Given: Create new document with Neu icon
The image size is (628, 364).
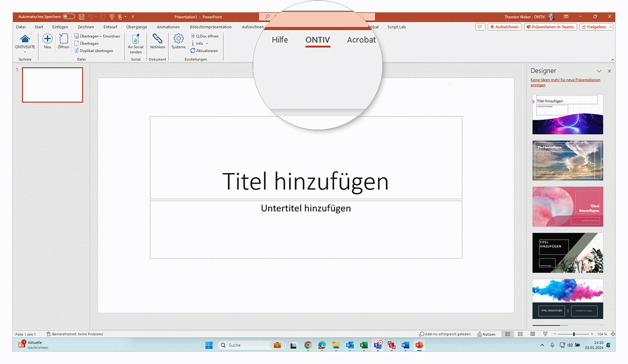Looking at the screenshot, I should (x=47, y=39).
